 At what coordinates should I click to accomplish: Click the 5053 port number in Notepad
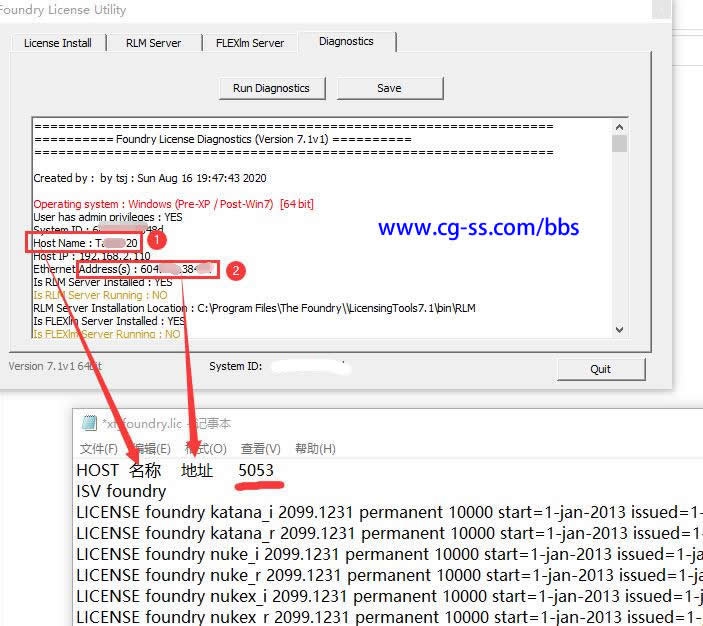tap(256, 470)
